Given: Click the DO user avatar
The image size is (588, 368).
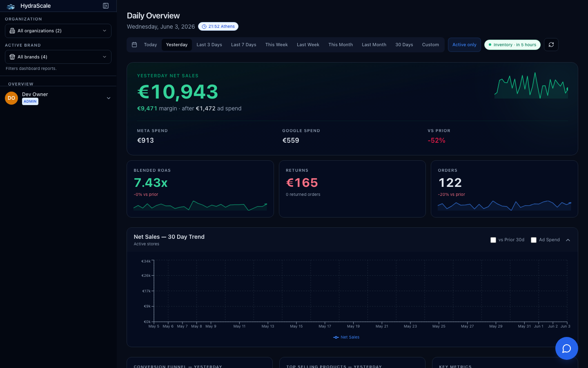Looking at the screenshot, I should click(11, 98).
